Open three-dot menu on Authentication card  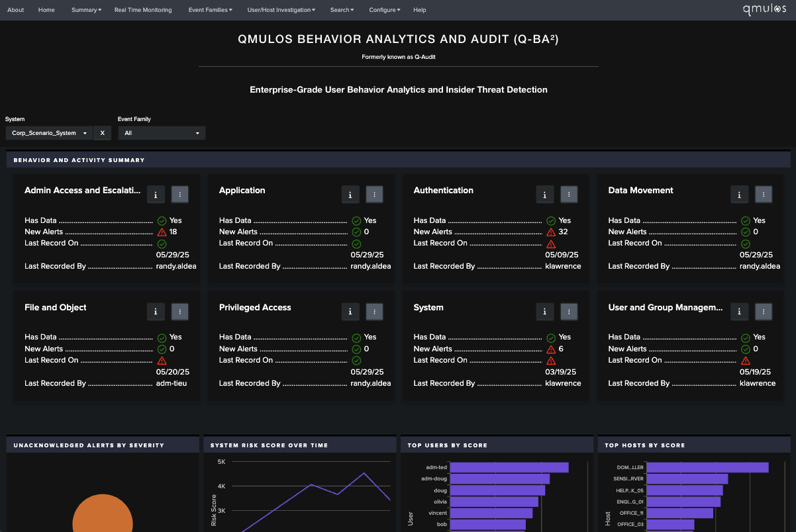(570, 194)
